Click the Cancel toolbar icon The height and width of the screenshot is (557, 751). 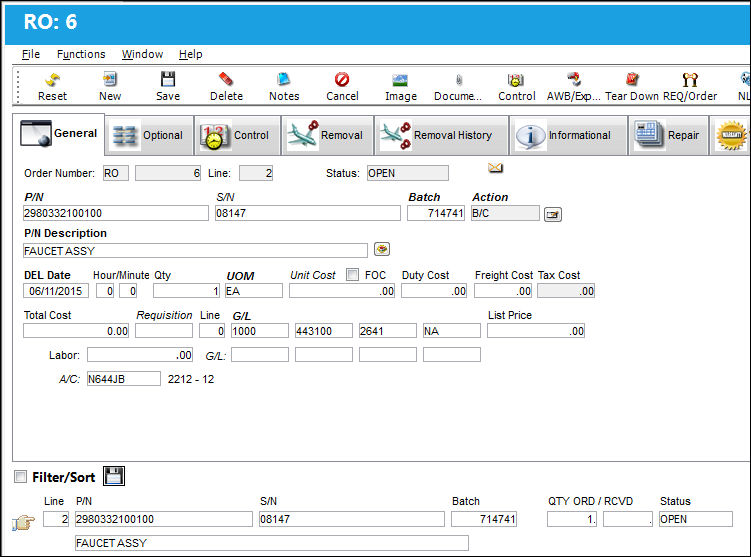[x=342, y=80]
